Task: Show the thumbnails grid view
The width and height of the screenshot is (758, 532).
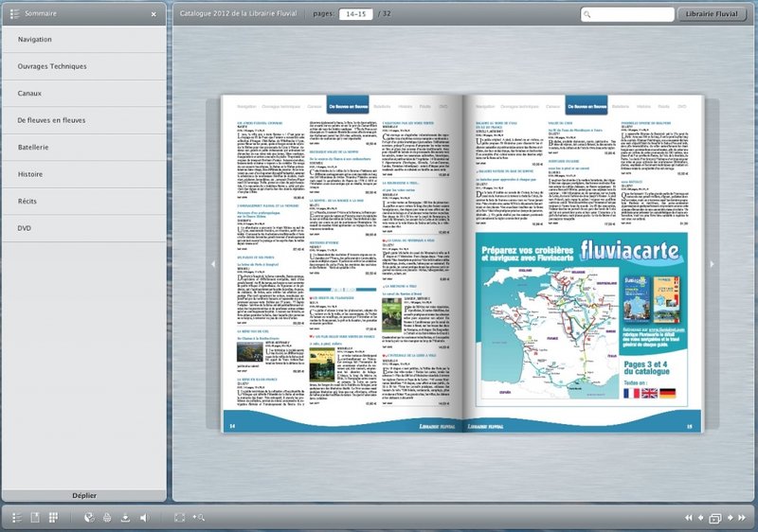Action: (53, 518)
